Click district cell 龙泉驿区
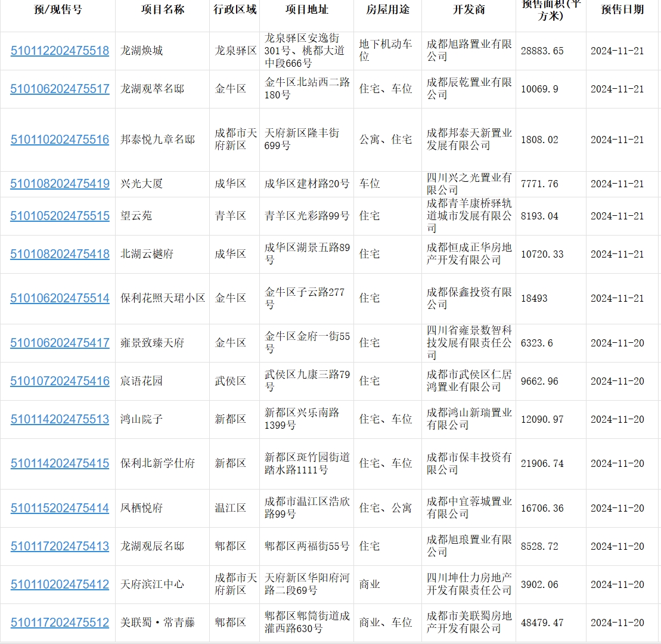661x644 pixels. click(x=235, y=51)
